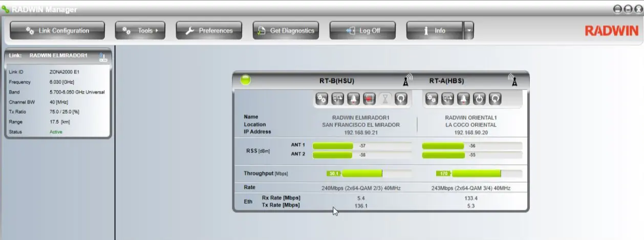The width and height of the screenshot is (644, 240).
Task: Select the location LA COCO ORIENTAL
Action: click(471, 125)
